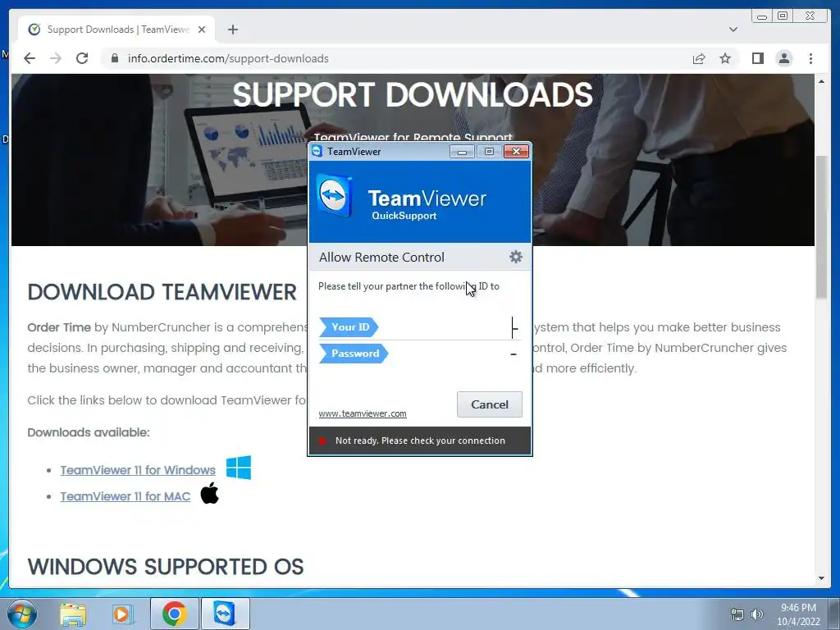Click the 'WINDOWS SUPPORTED OS' heading
840x630 pixels.
(x=166, y=567)
